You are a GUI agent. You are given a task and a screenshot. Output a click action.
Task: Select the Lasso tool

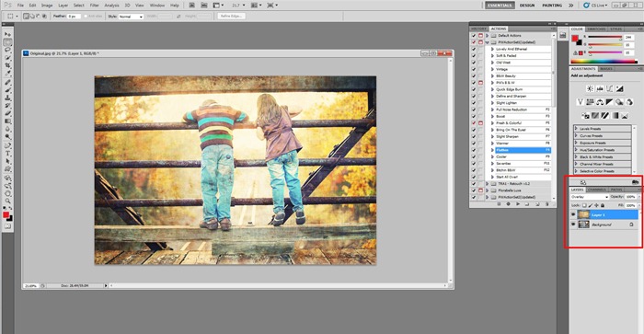(7, 50)
